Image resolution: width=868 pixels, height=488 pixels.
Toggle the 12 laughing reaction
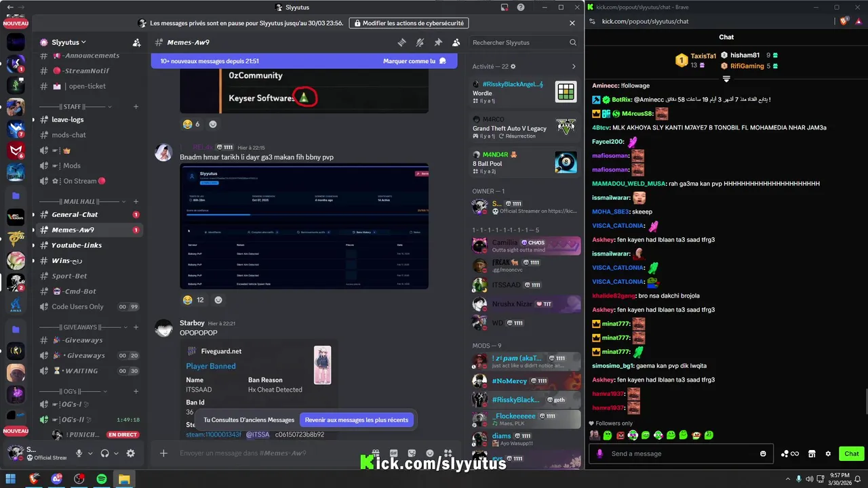pos(193,300)
